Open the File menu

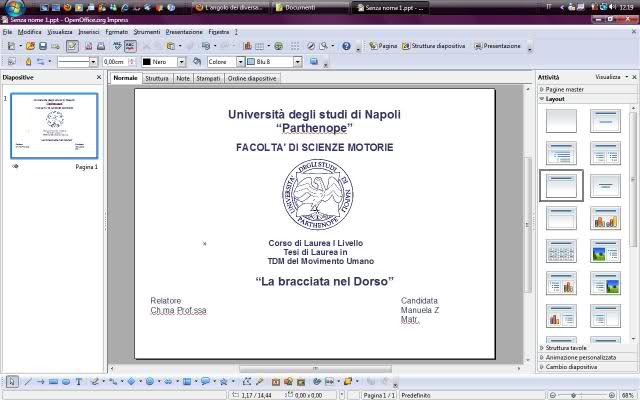point(7,32)
